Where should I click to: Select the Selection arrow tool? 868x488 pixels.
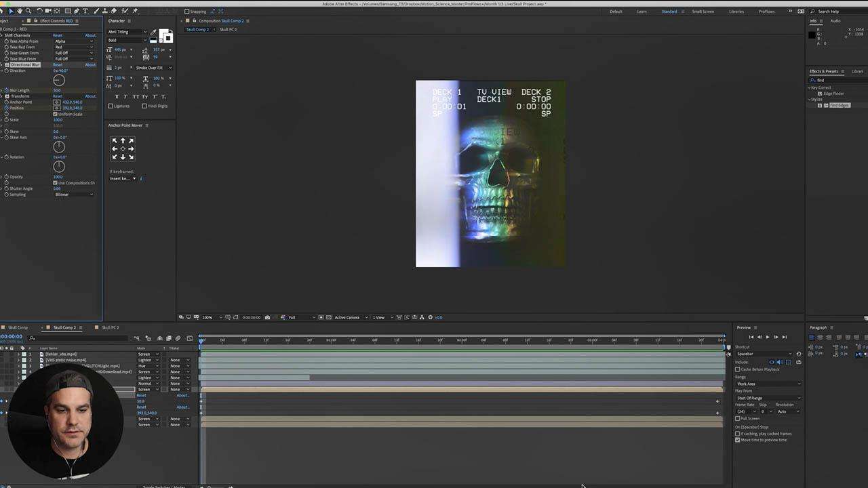pyautogui.click(x=11, y=11)
